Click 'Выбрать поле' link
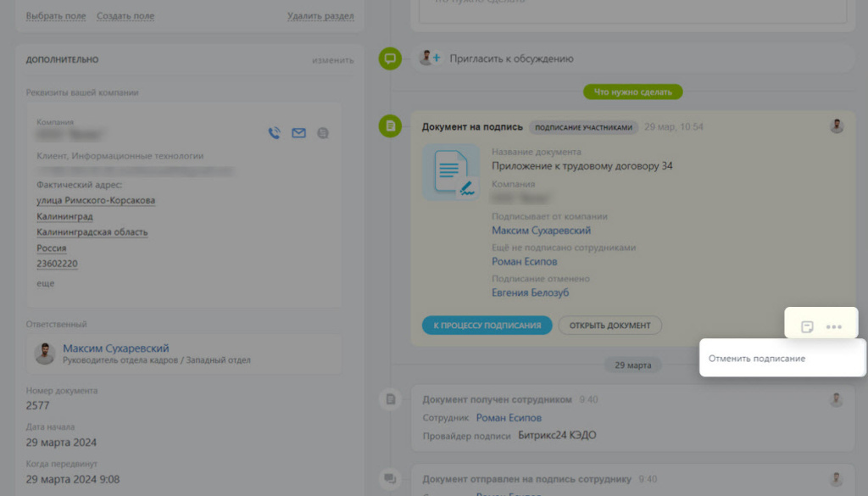The width and height of the screenshot is (868, 496). point(56,16)
